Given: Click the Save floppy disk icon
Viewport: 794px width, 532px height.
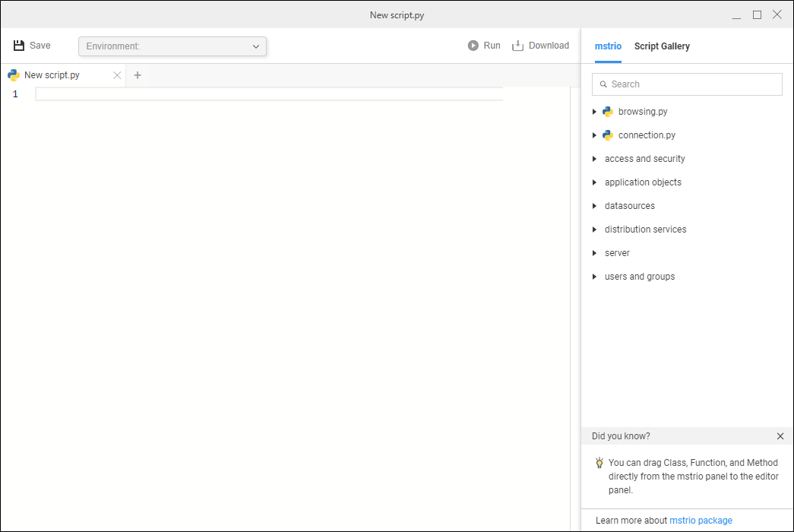Looking at the screenshot, I should click(x=19, y=46).
